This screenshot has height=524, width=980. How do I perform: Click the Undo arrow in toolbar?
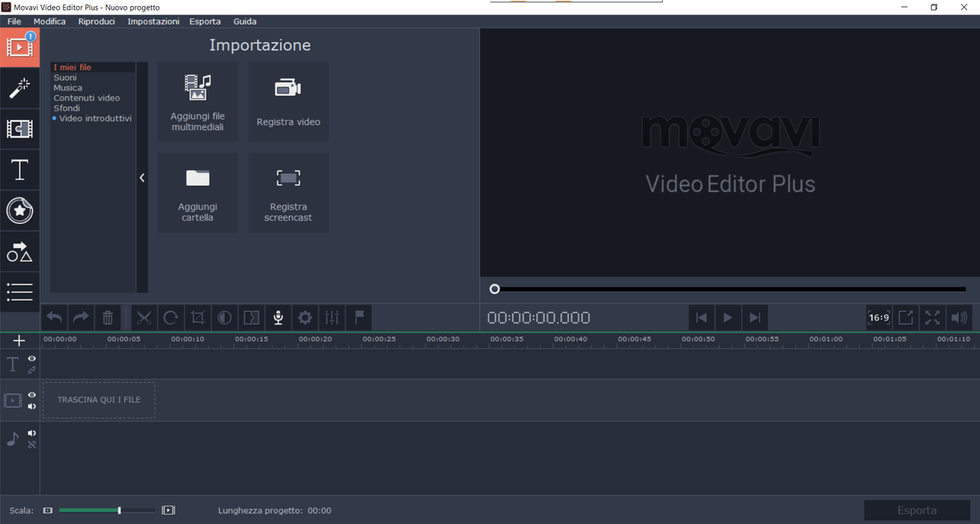[x=54, y=317]
